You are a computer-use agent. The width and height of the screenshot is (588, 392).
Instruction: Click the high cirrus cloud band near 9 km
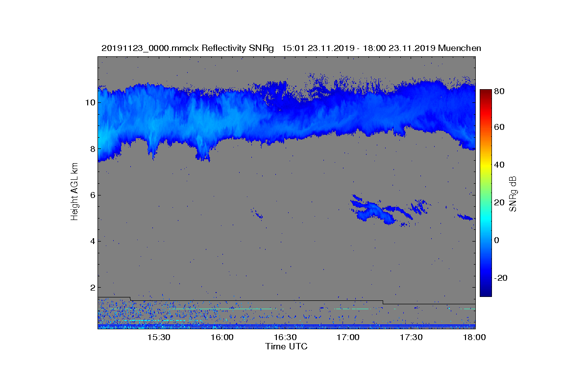pos(287,118)
